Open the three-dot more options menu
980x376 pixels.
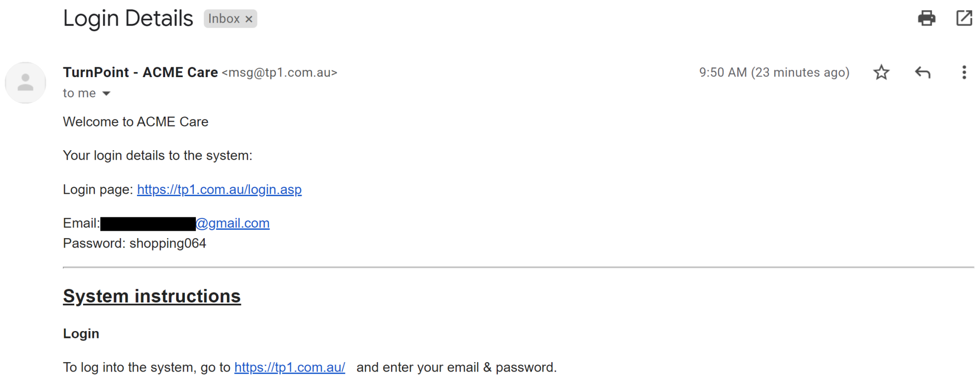pos(964,73)
